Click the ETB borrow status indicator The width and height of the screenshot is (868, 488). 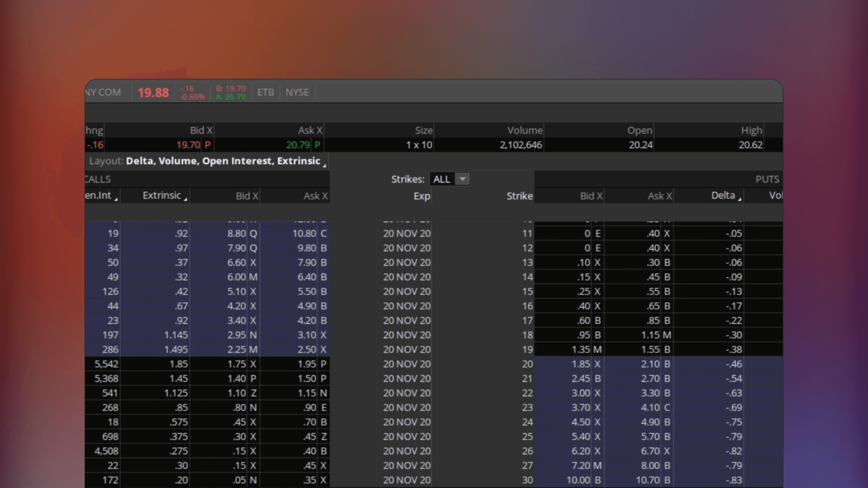[266, 92]
